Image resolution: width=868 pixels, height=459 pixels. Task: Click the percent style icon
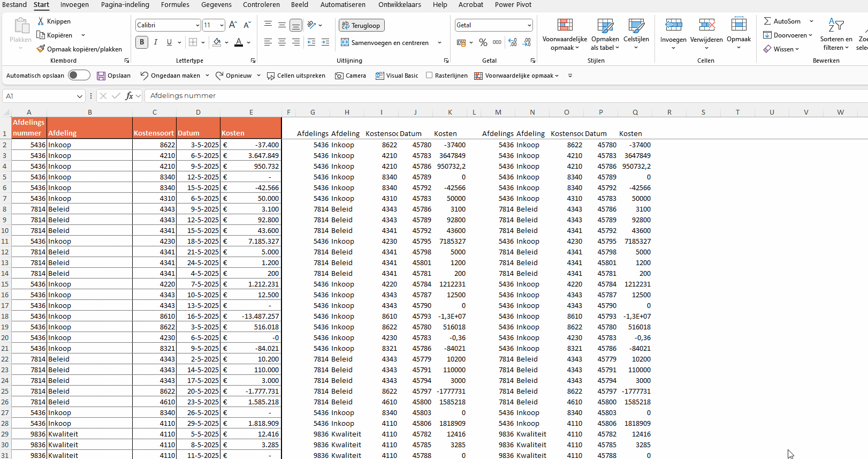pyautogui.click(x=483, y=42)
